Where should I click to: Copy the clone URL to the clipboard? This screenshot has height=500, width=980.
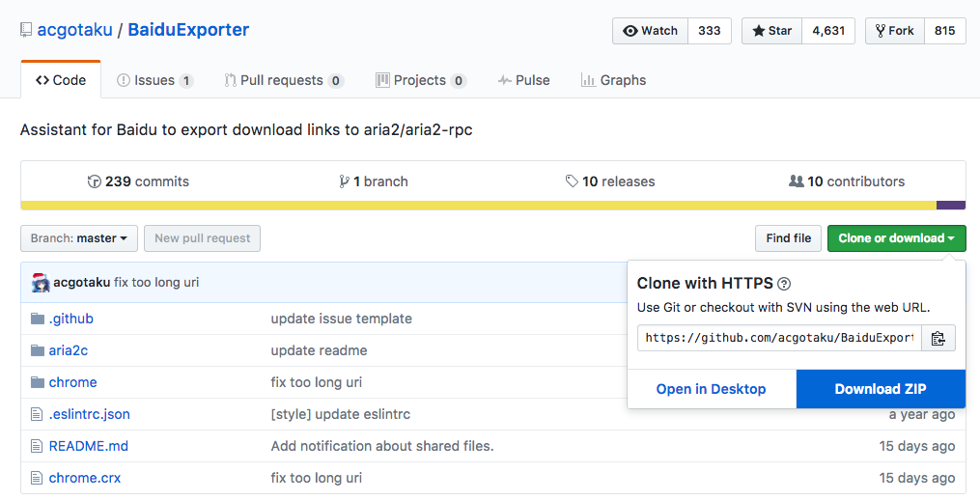click(938, 338)
